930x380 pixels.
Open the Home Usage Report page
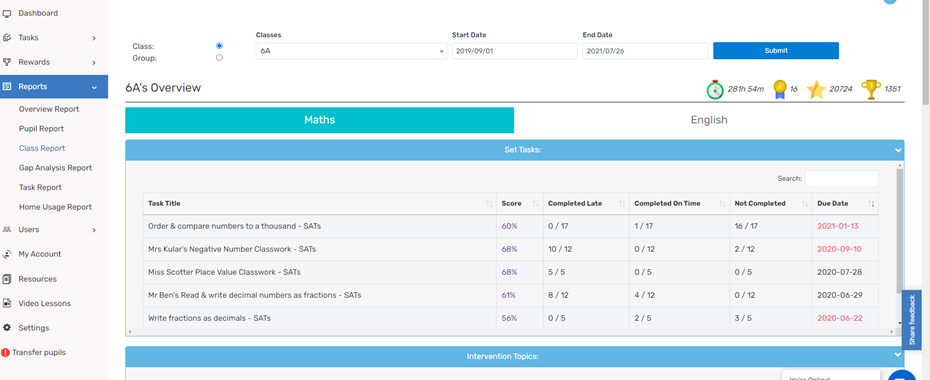pyautogui.click(x=55, y=207)
